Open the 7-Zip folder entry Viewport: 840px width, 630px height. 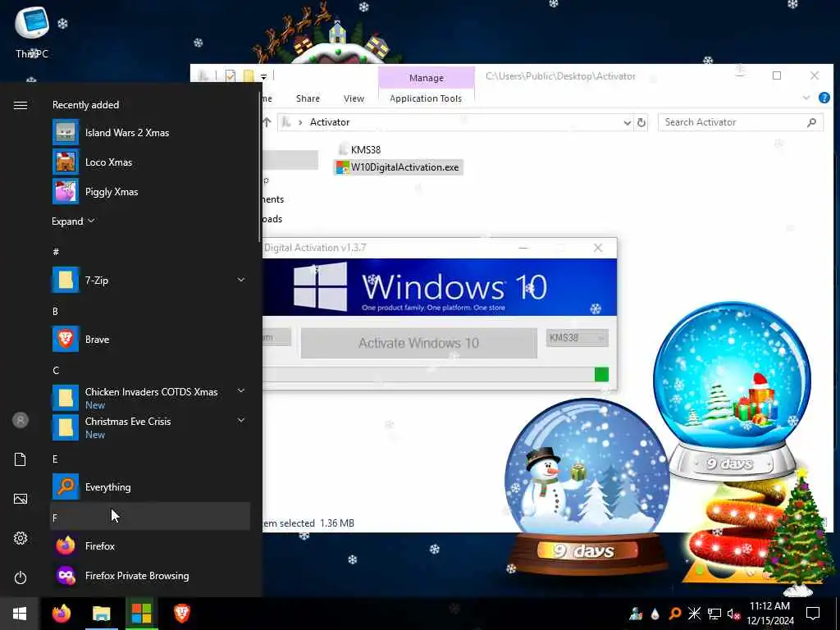(150, 281)
